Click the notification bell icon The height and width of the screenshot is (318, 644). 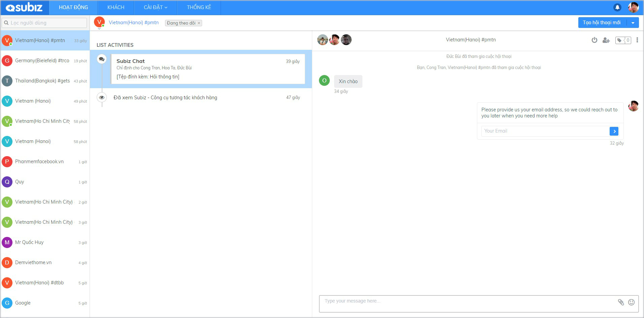coord(617,7)
